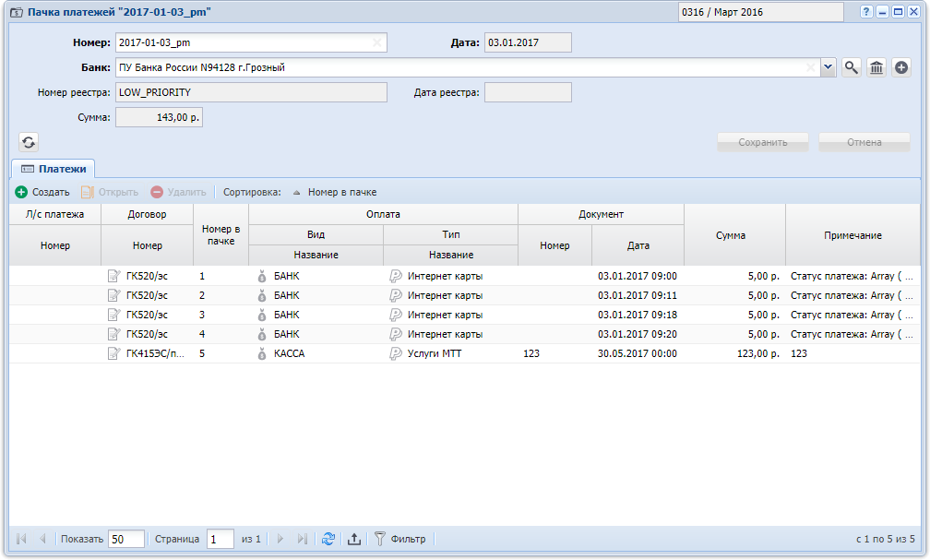
Task: Click ГК520/эс contract in row 3
Action: (147, 315)
